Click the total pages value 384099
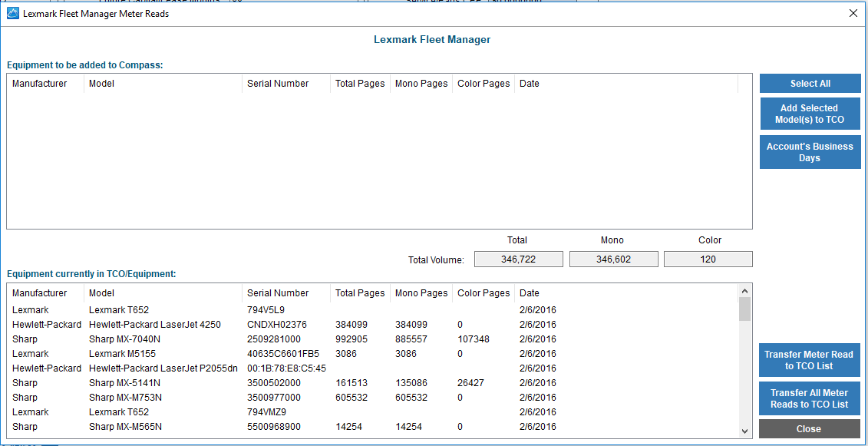The height and width of the screenshot is (446, 868). [351, 325]
